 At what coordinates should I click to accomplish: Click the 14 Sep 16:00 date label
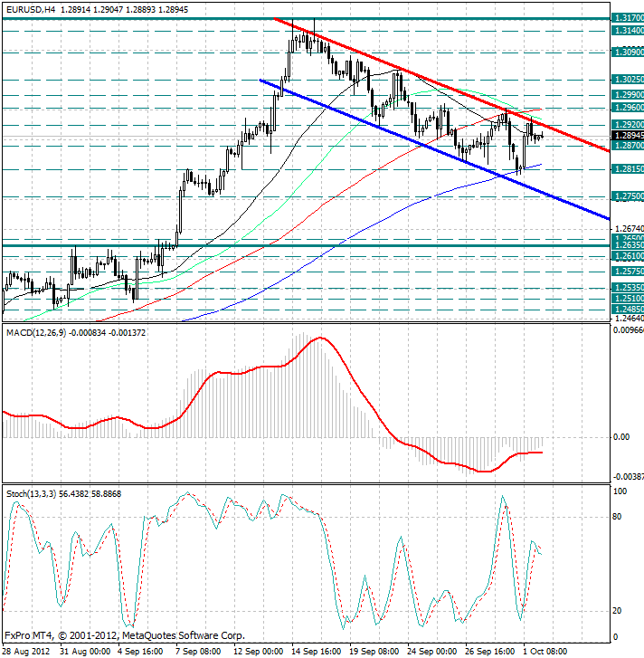click(317, 652)
